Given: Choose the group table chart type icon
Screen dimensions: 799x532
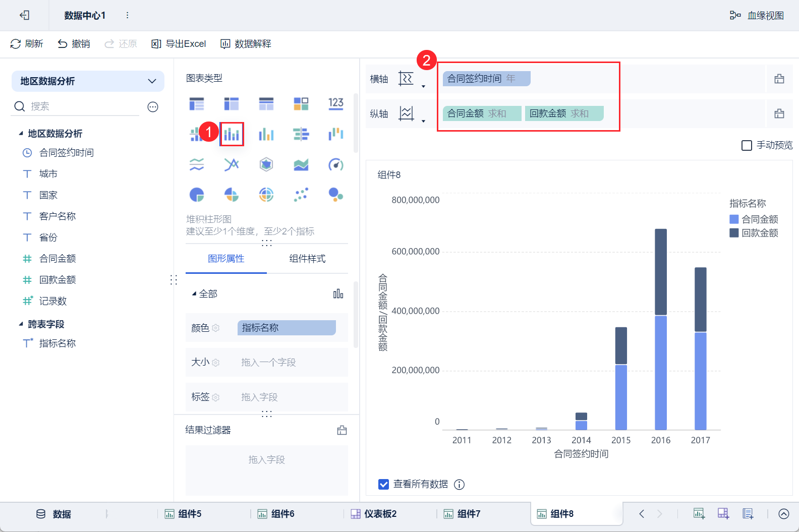Looking at the screenshot, I should (x=197, y=104).
